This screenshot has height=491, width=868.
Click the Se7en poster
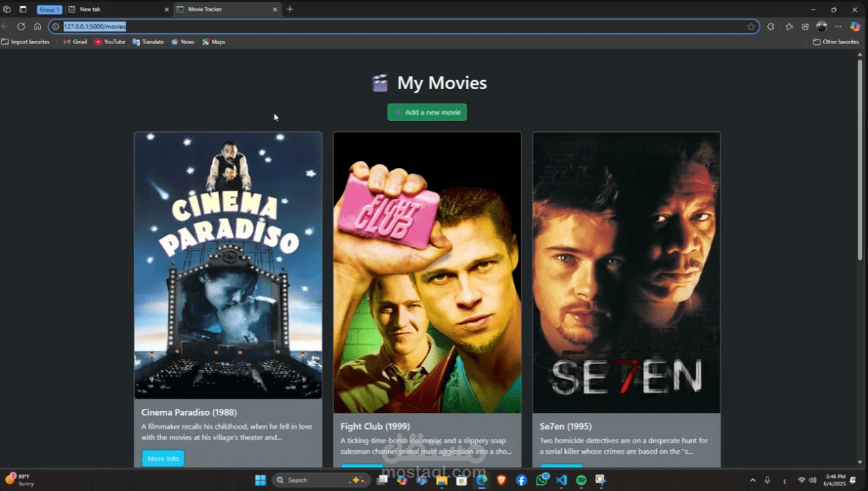click(x=626, y=273)
